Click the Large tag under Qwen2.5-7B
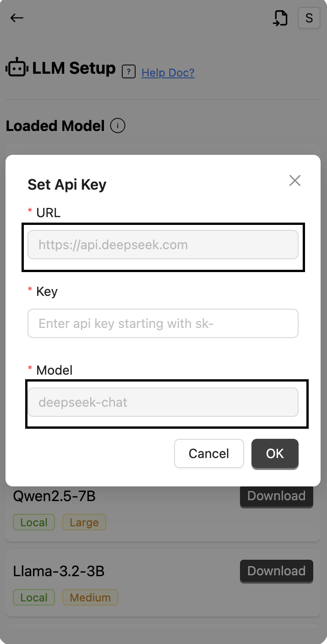This screenshot has width=327, height=644. (84, 523)
